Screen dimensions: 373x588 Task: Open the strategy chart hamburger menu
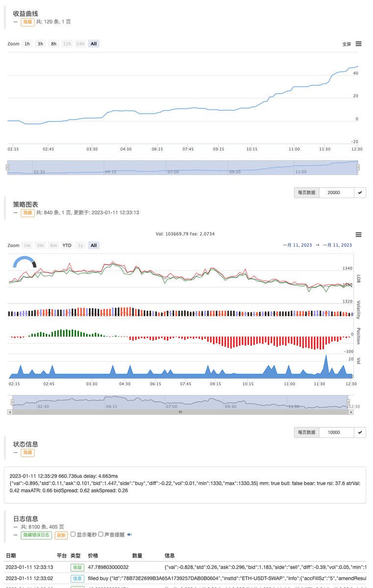[359, 235]
